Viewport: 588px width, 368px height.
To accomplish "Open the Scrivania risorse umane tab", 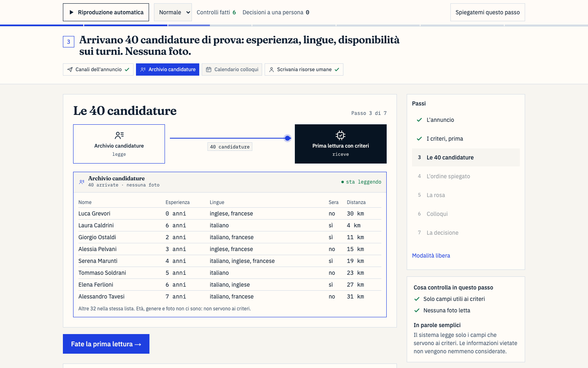I will tap(304, 70).
